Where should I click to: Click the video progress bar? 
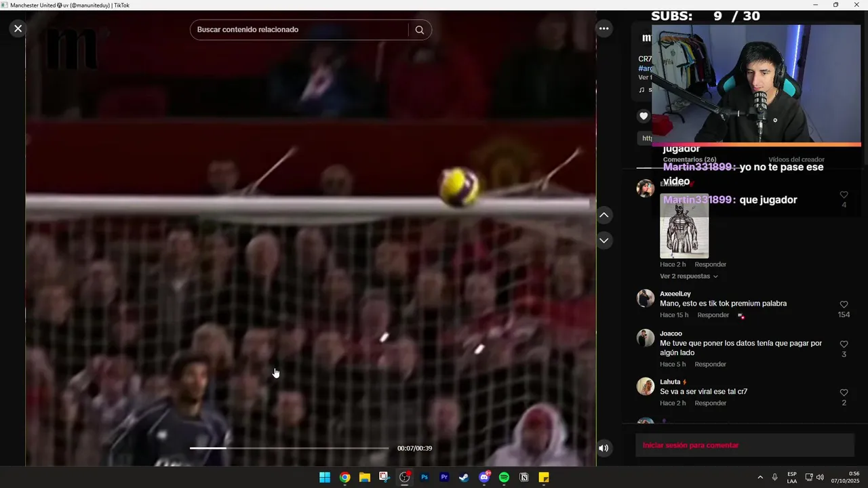tap(289, 448)
